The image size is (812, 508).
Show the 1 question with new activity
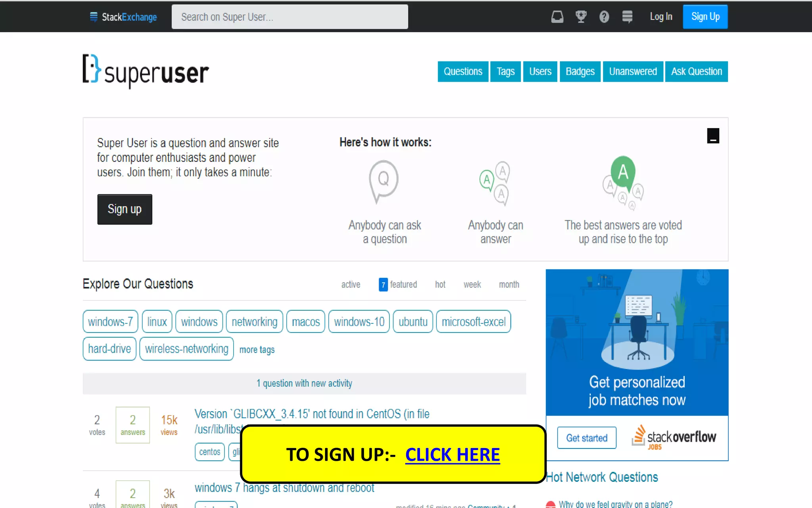click(304, 383)
